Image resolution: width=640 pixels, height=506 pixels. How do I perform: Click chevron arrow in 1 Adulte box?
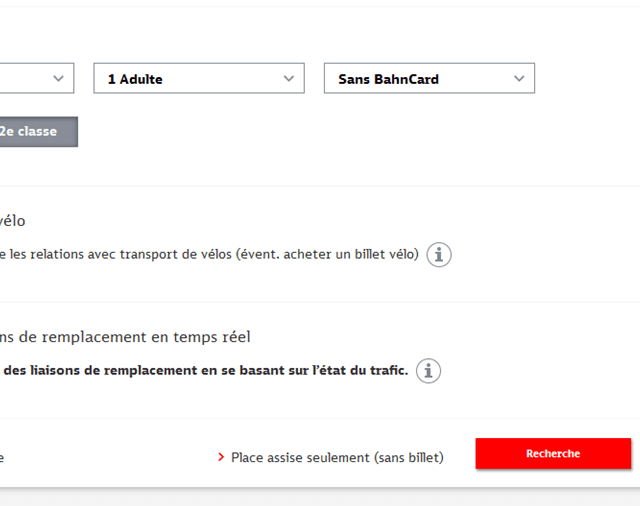click(x=289, y=78)
